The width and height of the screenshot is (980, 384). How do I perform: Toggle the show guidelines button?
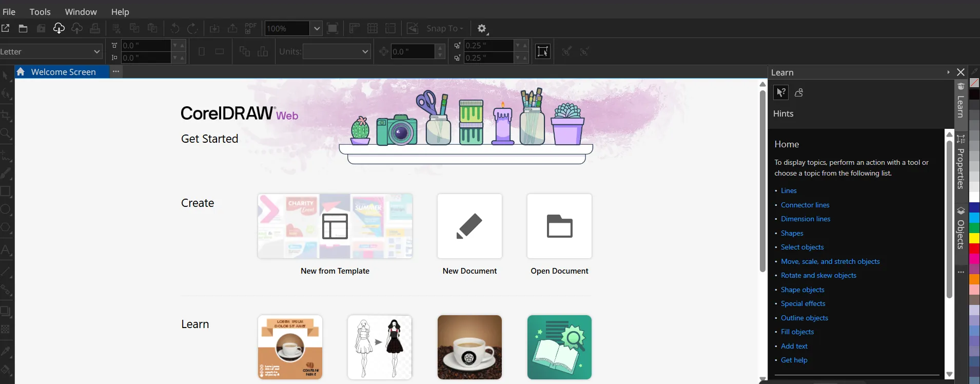tap(390, 28)
